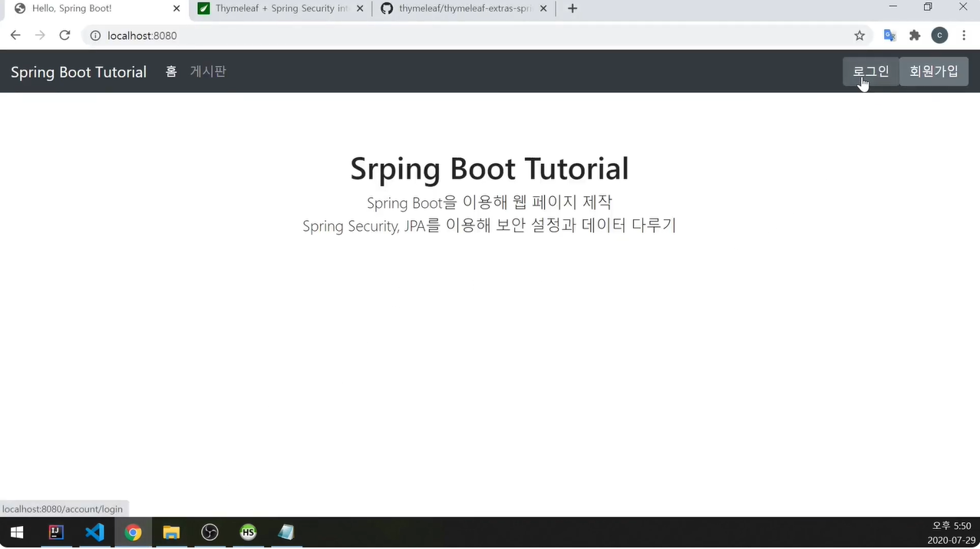
Task: Click the text Spring Boot을 이용해 웹 페이지 제작
Action: [490, 202]
